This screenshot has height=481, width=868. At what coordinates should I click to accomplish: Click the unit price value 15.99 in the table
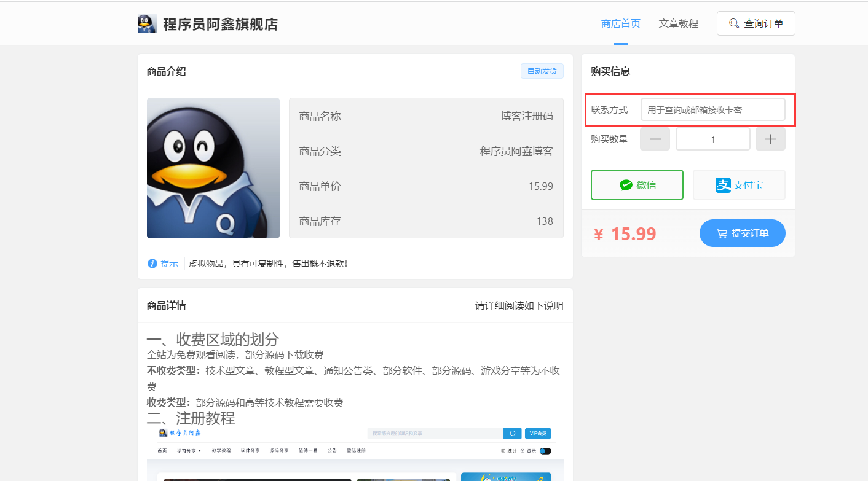click(540, 186)
